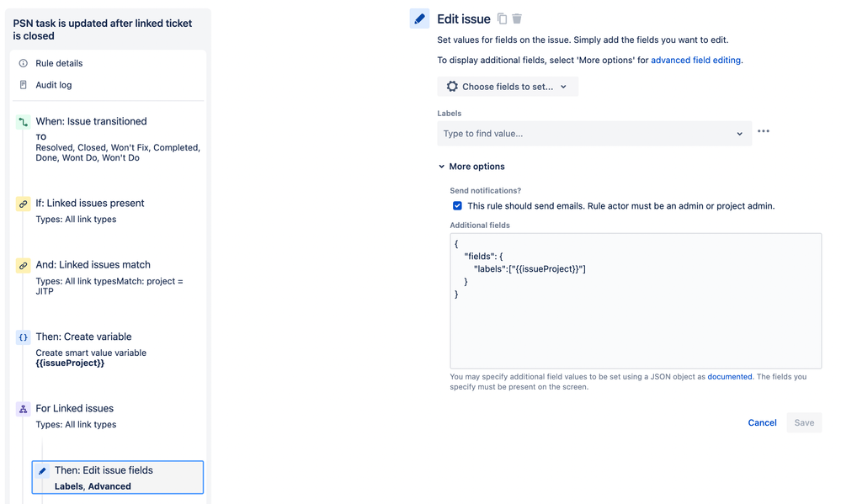Click the link icon on Linked issues present condition
Viewport: 841px width, 504px height.
point(23,203)
